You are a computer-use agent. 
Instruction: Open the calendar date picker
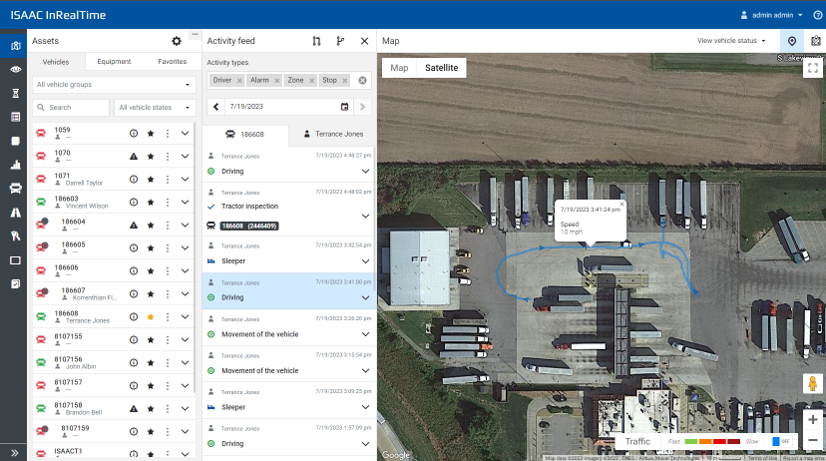point(345,106)
